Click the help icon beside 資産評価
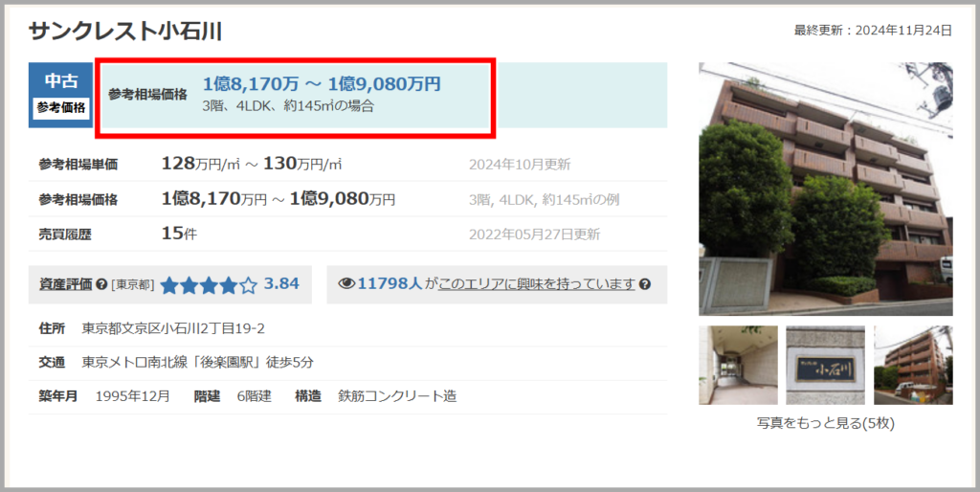 click(101, 285)
